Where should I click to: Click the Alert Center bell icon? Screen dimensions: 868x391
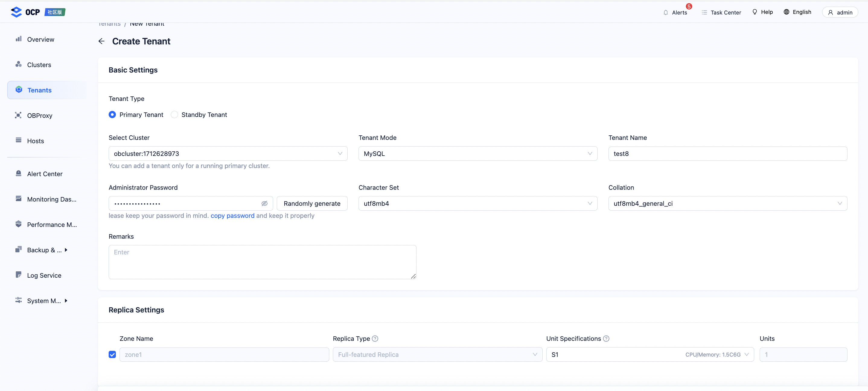click(x=18, y=173)
